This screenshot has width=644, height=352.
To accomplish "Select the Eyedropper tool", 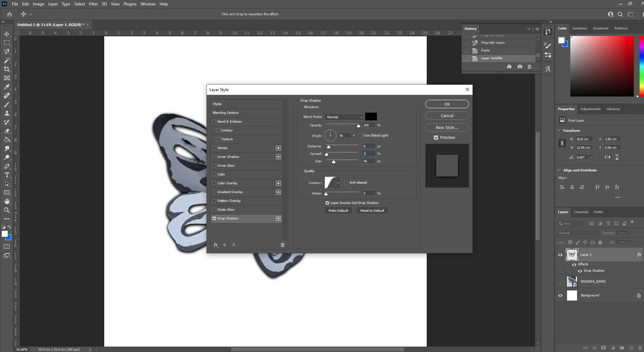I will tap(7, 87).
